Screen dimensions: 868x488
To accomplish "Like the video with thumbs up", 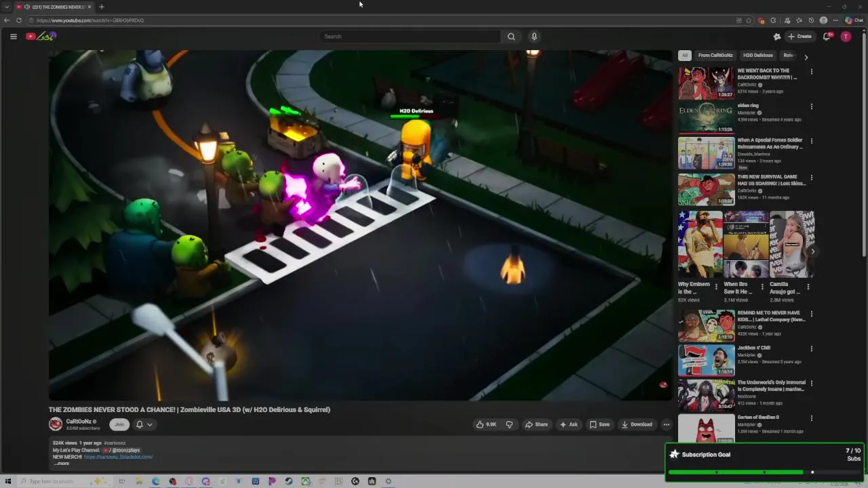I will 486,424.
